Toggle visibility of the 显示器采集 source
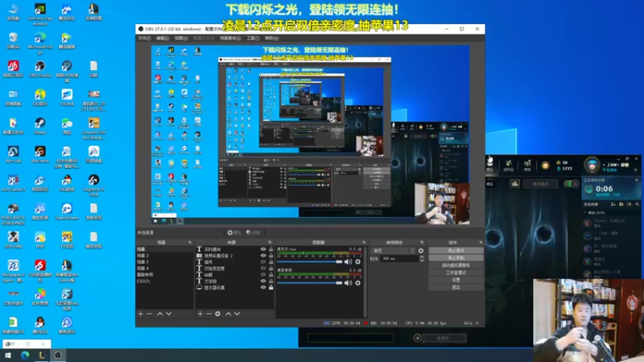Viewport: 644px width, 362px height. pyautogui.click(x=263, y=287)
